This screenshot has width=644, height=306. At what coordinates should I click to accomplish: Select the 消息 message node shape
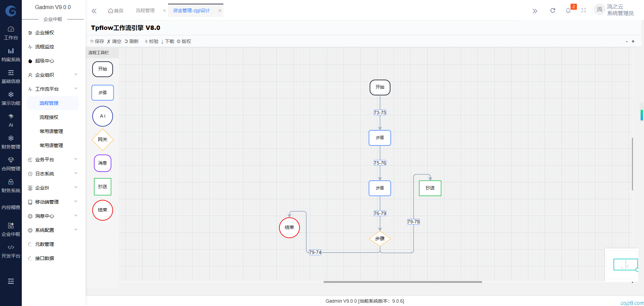[x=103, y=163]
